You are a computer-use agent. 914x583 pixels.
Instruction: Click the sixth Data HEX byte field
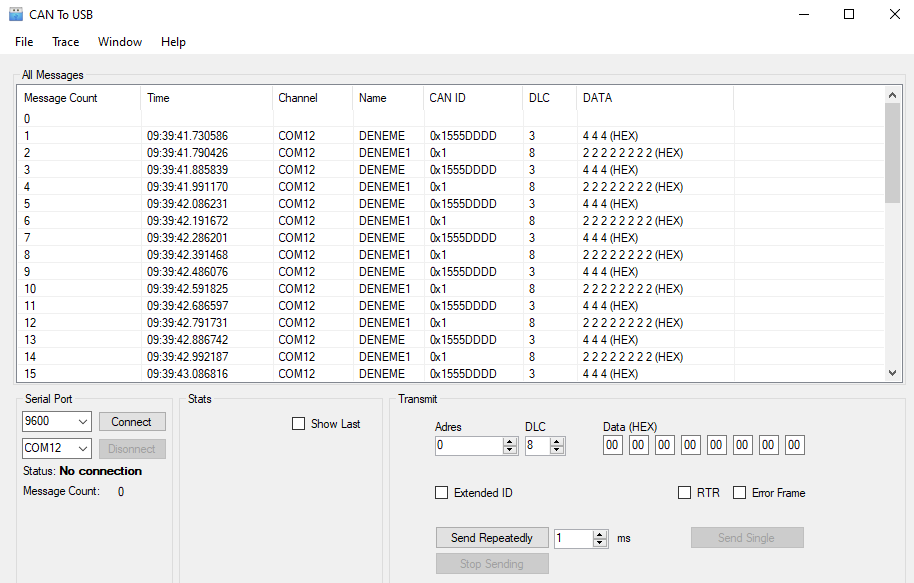pos(742,445)
